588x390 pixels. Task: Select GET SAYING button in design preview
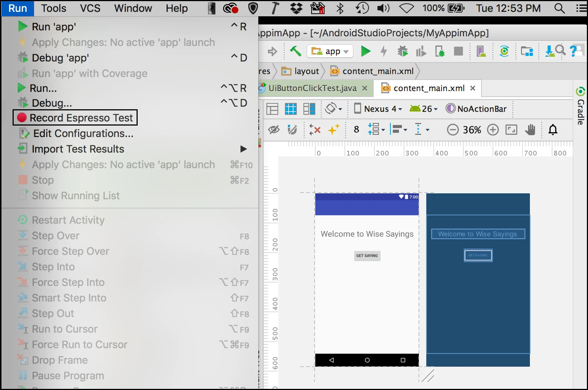[367, 256]
